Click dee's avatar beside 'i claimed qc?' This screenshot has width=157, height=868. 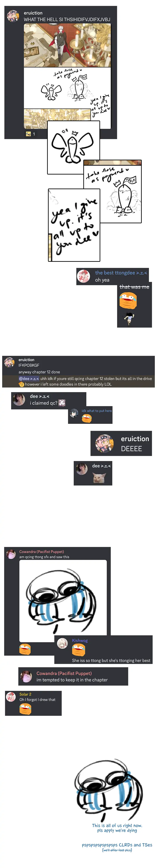click(x=19, y=400)
